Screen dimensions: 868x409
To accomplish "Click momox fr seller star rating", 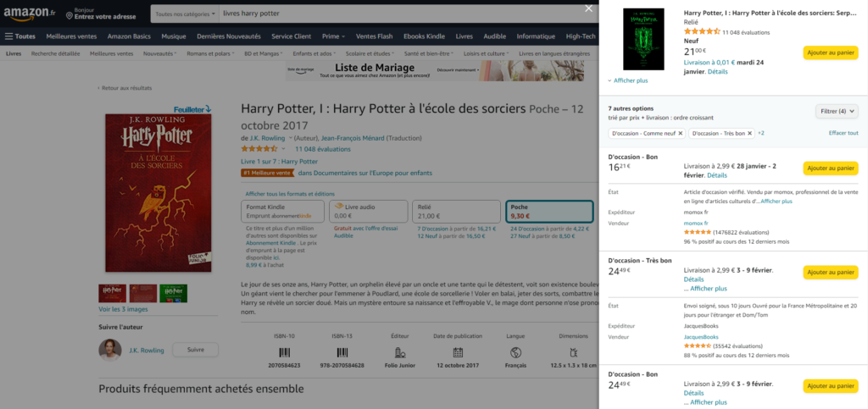I will click(698, 232).
